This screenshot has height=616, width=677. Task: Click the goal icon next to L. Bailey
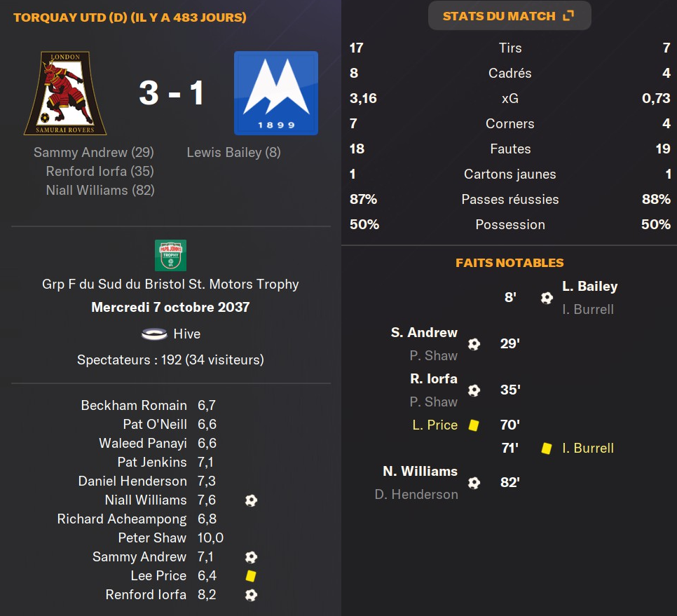[547, 298]
